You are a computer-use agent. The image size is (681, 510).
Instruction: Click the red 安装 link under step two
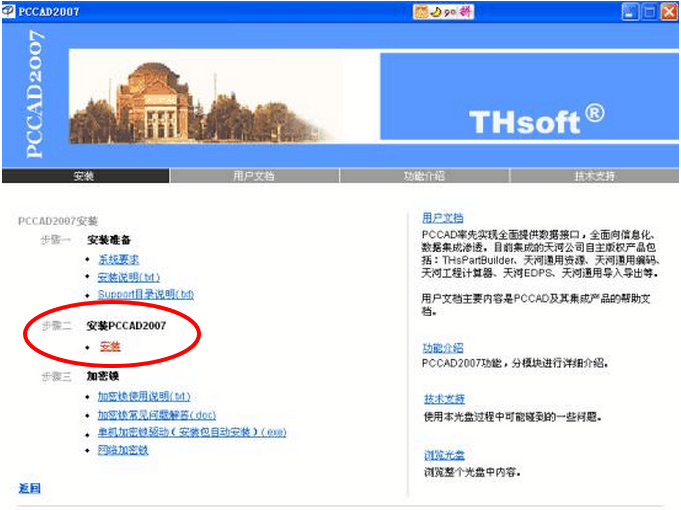coord(110,346)
